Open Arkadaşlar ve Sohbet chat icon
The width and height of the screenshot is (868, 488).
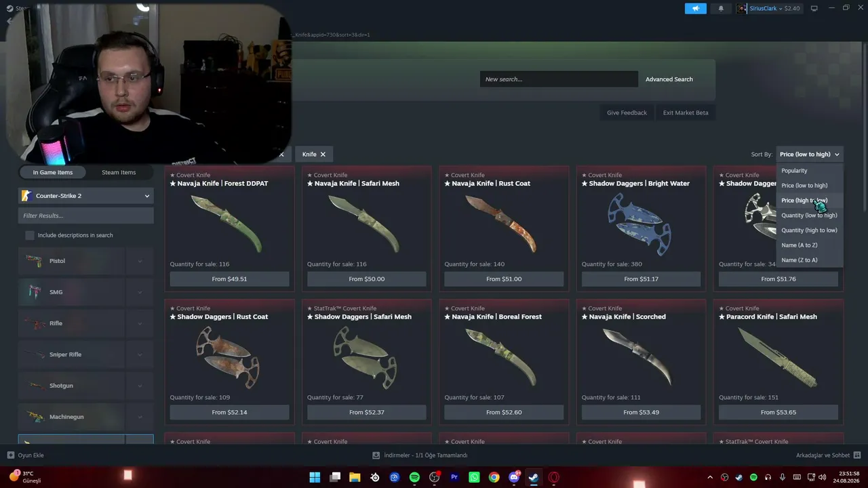tap(856, 455)
